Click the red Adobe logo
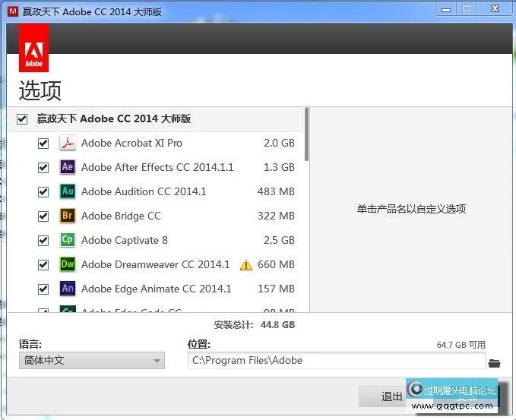Screen dimensions: 516x420 [34, 48]
